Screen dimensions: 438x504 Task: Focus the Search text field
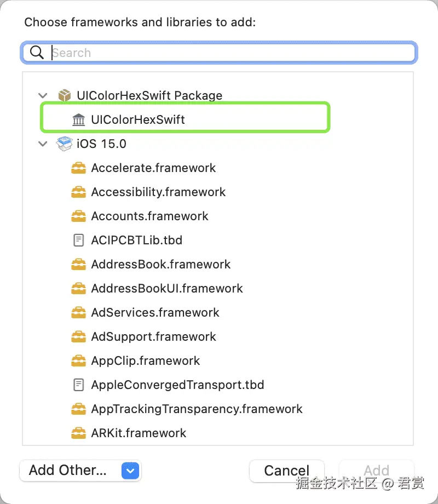point(230,53)
